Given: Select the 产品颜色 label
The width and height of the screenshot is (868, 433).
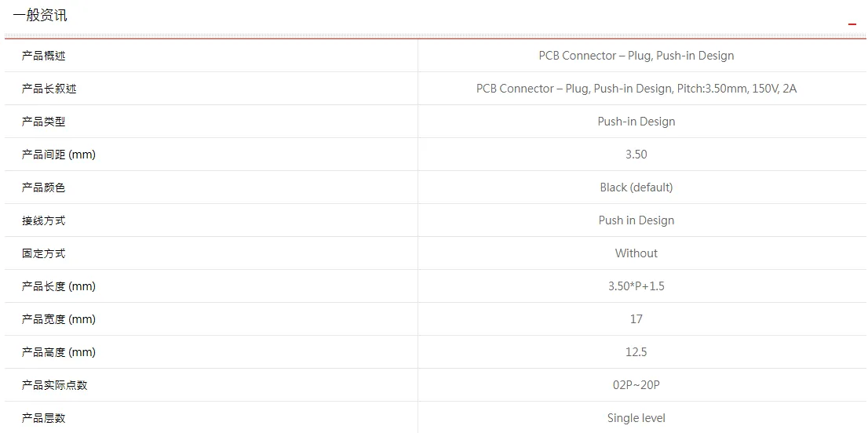Looking at the screenshot, I should coord(43,187).
